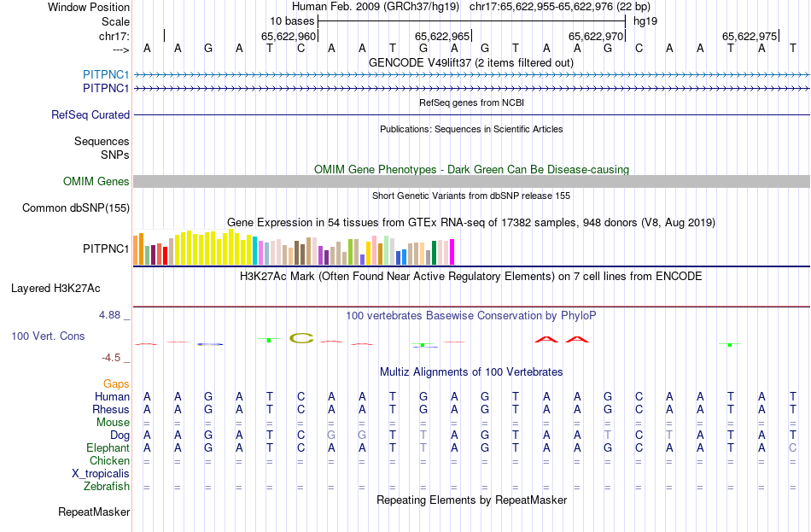Click the 'RepeatMasker' track label
Viewport: 811px width, 532px height.
(x=94, y=512)
